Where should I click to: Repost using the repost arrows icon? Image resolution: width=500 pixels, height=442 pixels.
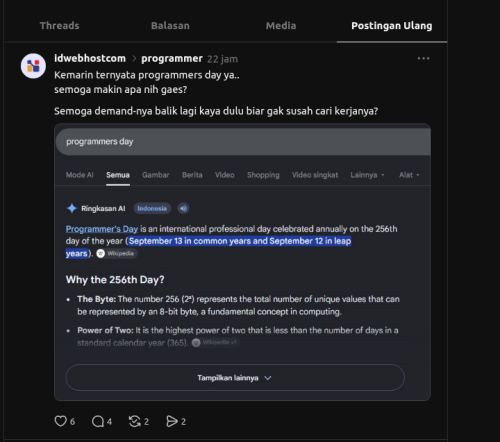pos(135,421)
